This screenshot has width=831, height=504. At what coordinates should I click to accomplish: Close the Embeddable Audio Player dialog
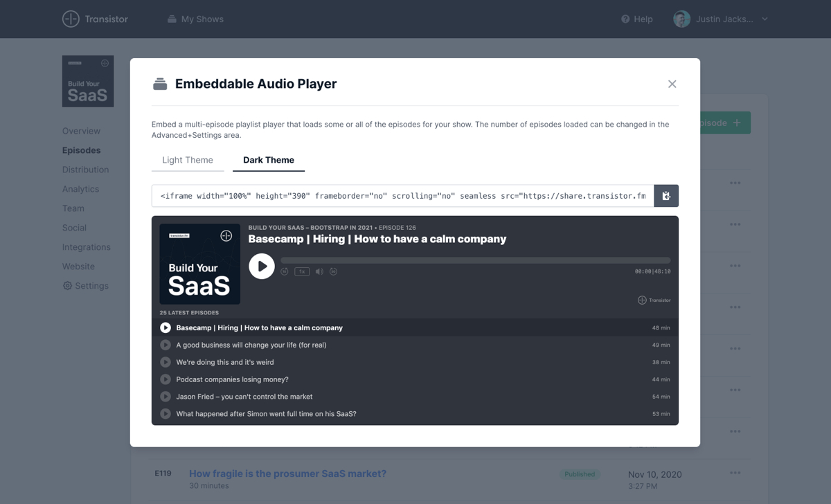click(672, 84)
